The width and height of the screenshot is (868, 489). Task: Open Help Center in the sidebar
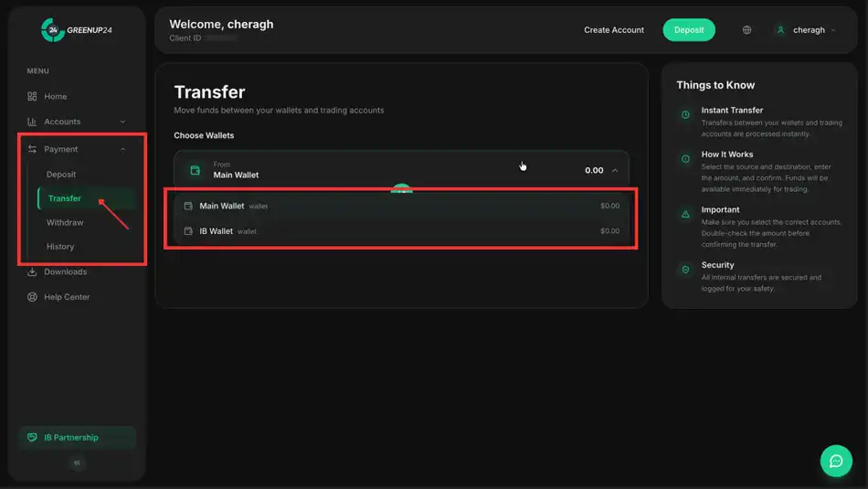[67, 297]
